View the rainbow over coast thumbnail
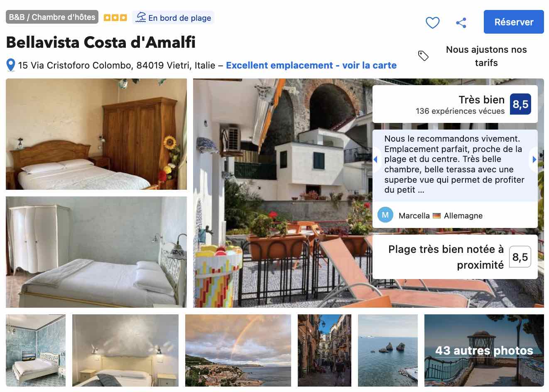 pos(238,350)
